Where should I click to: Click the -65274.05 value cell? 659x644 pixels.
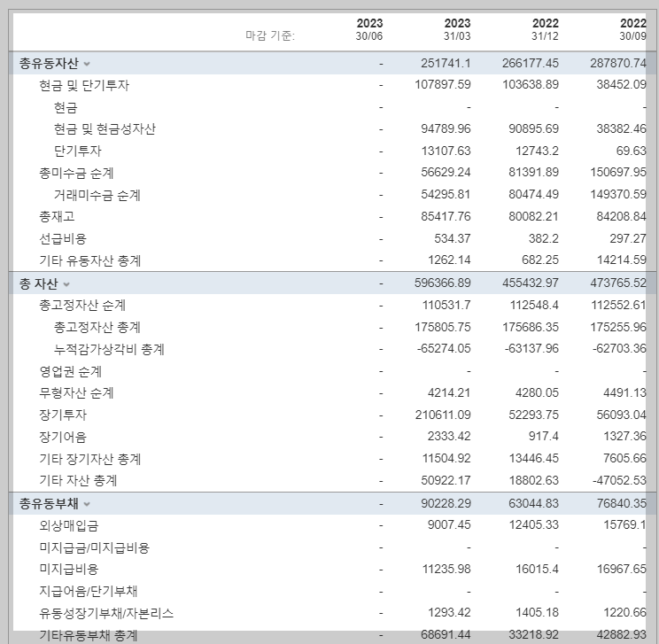tap(444, 348)
